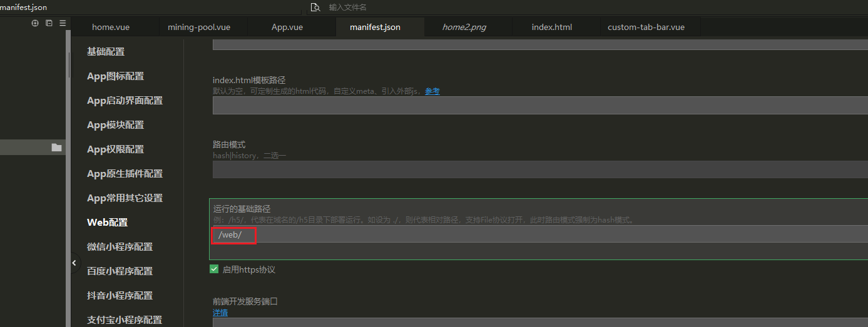The height and width of the screenshot is (327, 868).
Task: Click the collapse all icon in project panel
Action: [49, 23]
